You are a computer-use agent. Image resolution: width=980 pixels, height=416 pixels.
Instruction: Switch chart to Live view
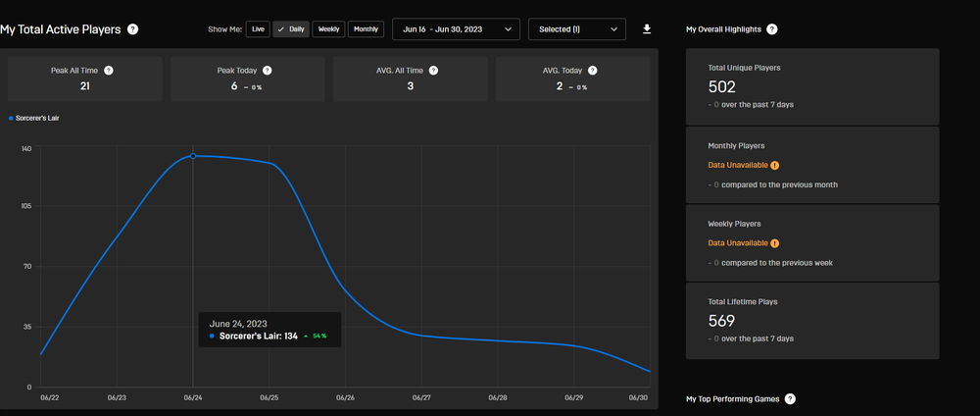click(x=258, y=29)
